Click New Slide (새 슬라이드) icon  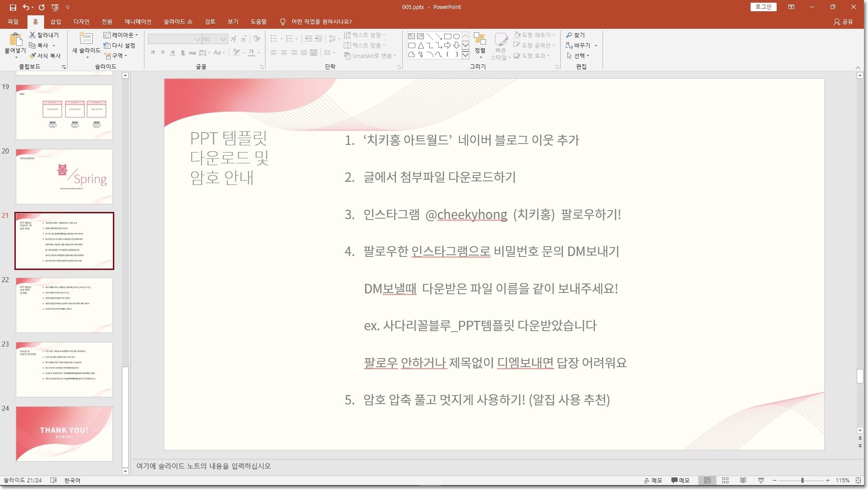click(x=85, y=38)
